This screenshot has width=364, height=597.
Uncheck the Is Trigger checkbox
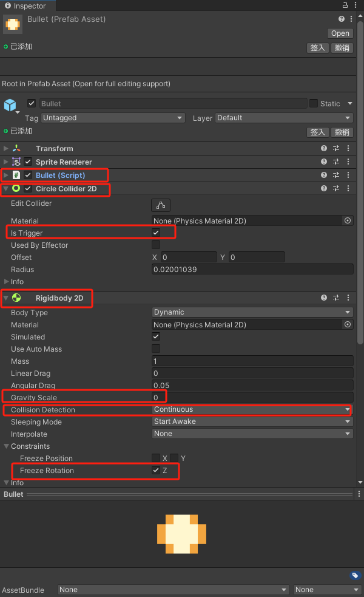(x=156, y=233)
